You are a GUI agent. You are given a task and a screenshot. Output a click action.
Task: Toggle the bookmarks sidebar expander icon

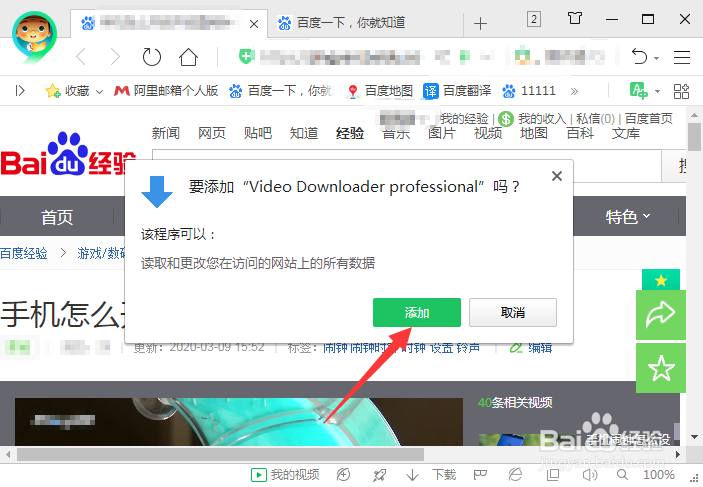(20, 91)
